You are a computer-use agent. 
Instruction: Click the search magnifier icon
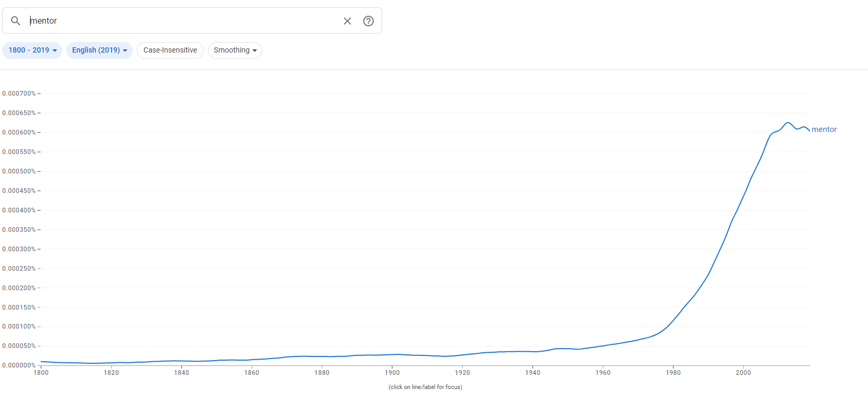16,21
